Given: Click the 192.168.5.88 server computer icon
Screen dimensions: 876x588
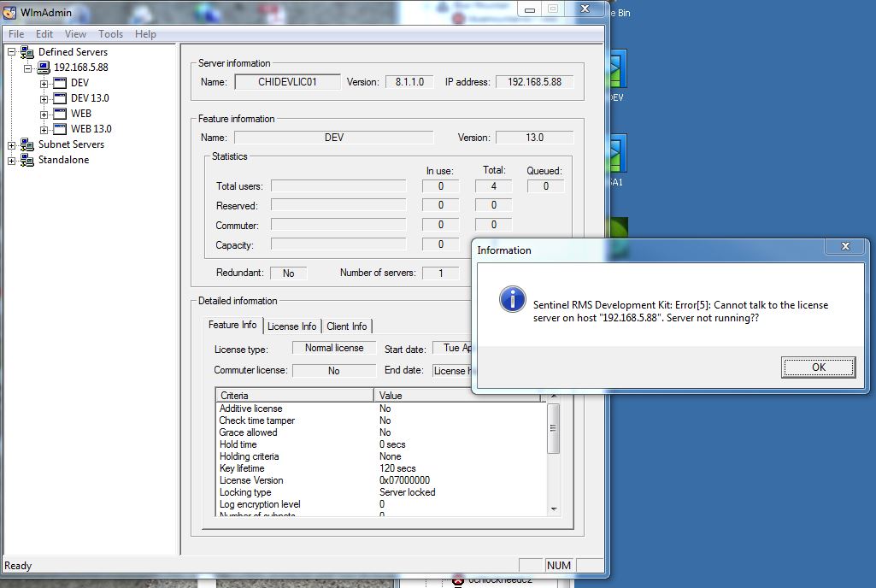Looking at the screenshot, I should coord(44,68).
